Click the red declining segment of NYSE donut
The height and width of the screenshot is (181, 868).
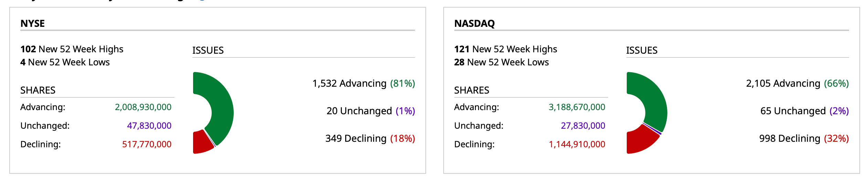(202, 142)
